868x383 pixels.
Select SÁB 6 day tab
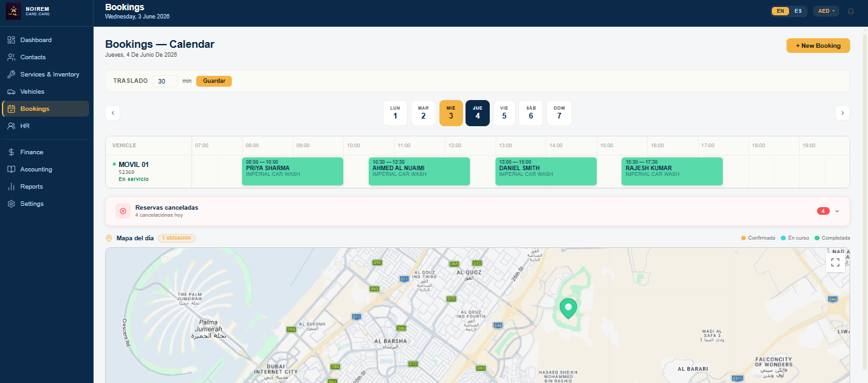pyautogui.click(x=530, y=113)
